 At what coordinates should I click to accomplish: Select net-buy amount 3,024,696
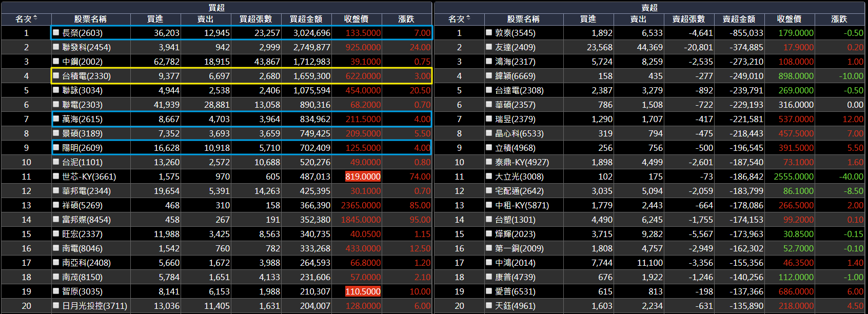click(x=312, y=33)
